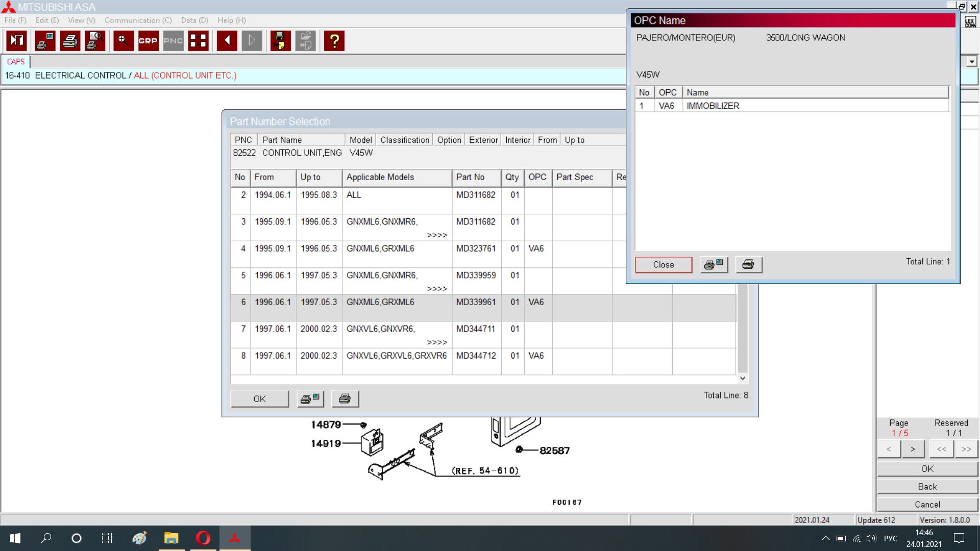Viewport: 980px width, 551px height.
Task: Click print screen icon in Part Number Selection
Action: [310, 399]
